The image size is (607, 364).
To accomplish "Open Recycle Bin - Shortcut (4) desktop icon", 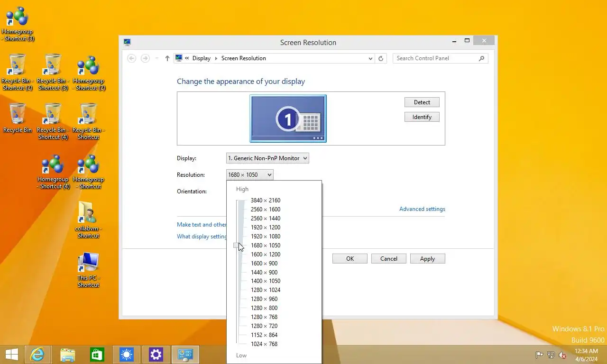I will coord(53,121).
